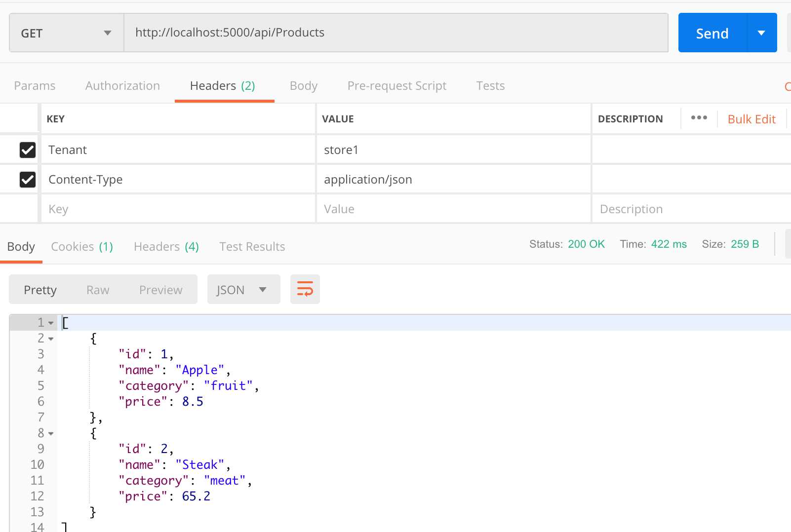
Task: Click the request URL input field
Action: tap(396, 33)
